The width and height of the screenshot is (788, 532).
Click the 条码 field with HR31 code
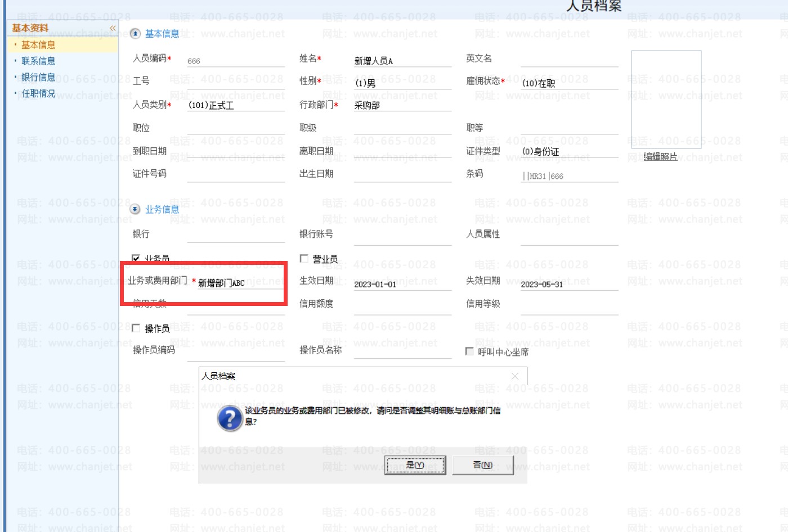[569, 175]
